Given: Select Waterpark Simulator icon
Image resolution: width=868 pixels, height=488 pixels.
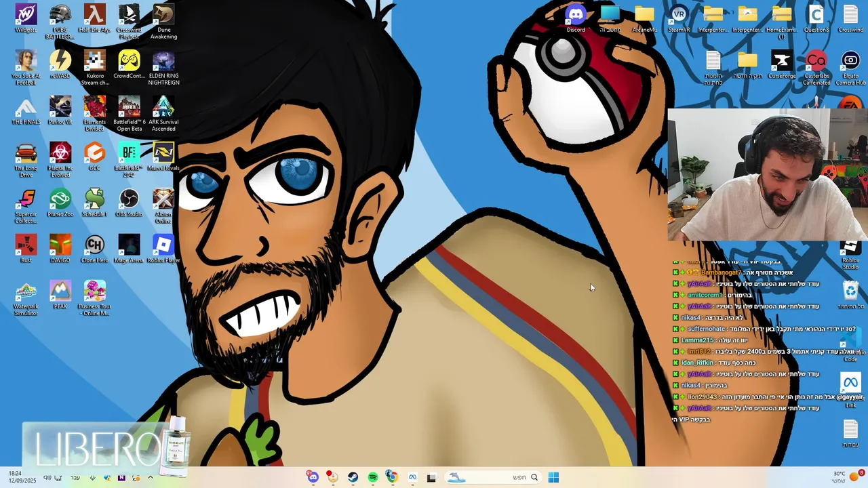Looking at the screenshot, I should pos(26,298).
